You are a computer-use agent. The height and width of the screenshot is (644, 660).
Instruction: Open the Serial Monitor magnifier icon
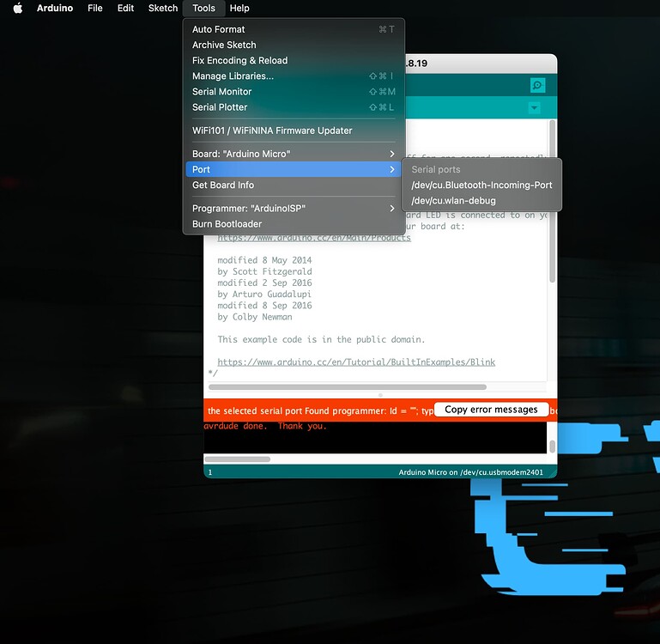pos(537,86)
